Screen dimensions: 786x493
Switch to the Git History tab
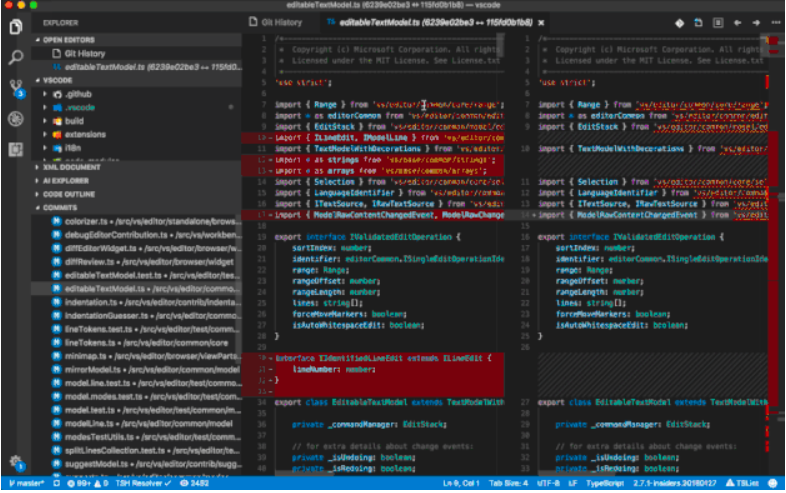click(x=281, y=21)
